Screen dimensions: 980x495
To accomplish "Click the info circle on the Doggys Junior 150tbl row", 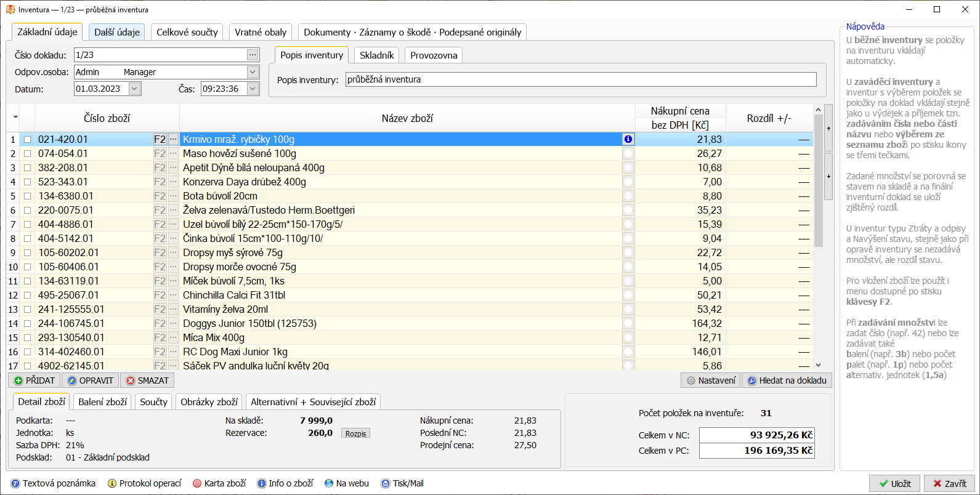I will click(x=628, y=323).
